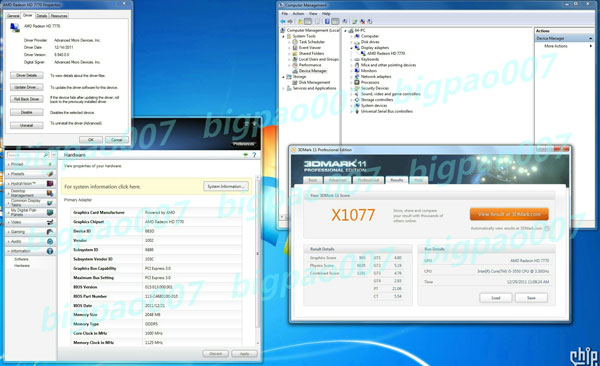Click Back arrow in Computer Management toolbar

click(283, 21)
